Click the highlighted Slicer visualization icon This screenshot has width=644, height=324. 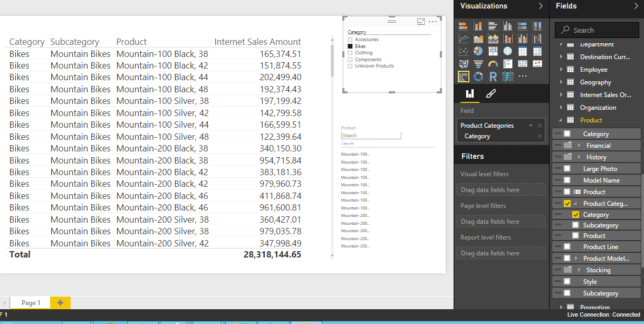tap(464, 77)
